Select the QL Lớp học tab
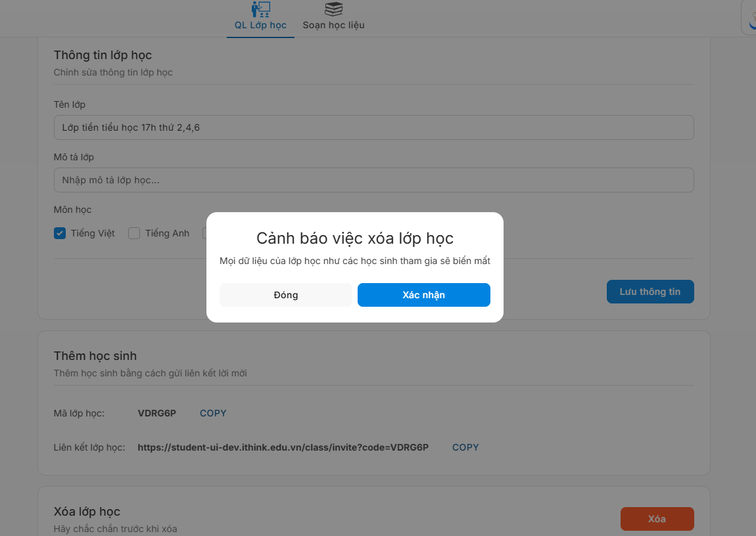Viewport: 756px width, 536px height. [260, 25]
